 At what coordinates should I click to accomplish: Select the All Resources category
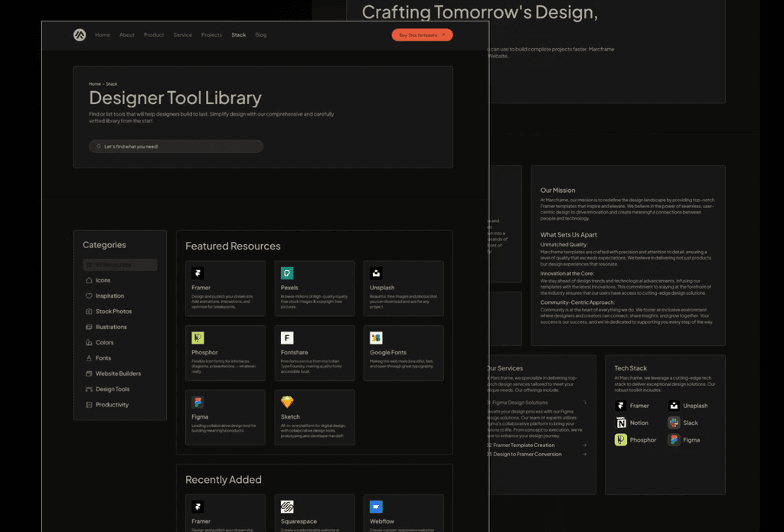point(120,265)
